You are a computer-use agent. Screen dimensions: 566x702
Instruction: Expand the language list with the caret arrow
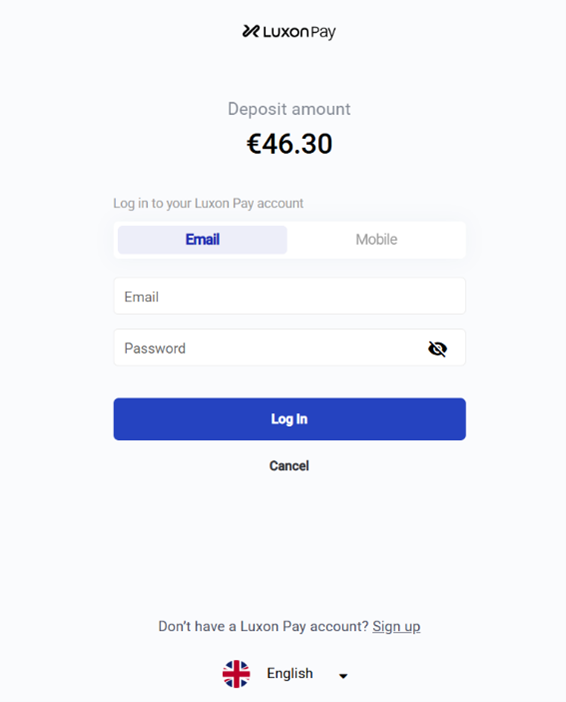[x=343, y=676]
